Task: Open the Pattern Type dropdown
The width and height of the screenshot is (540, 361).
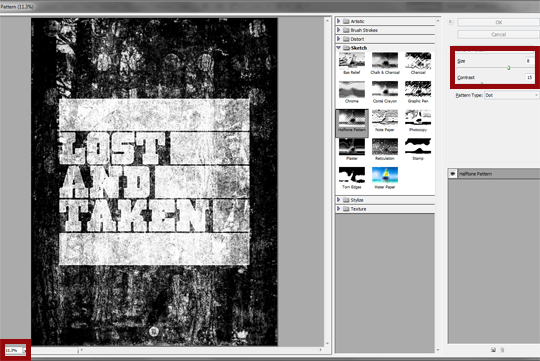Action: pos(511,95)
